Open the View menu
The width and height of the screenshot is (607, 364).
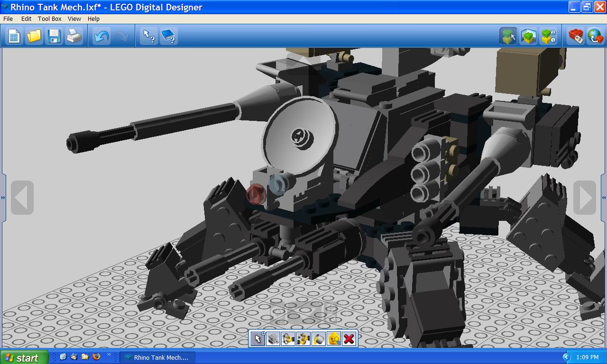(x=74, y=18)
